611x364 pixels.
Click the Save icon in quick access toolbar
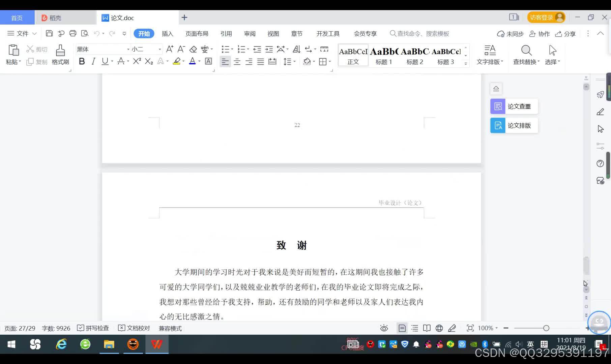(49, 33)
